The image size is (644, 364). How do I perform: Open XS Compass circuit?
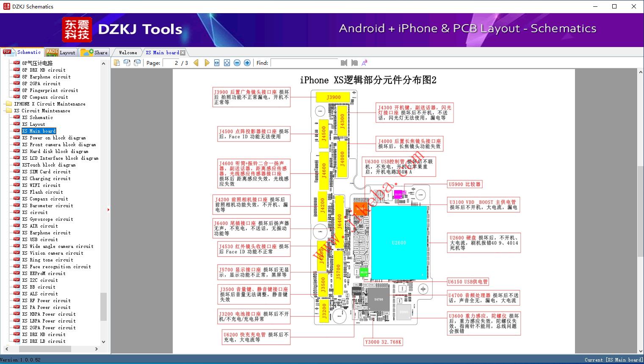click(x=45, y=199)
